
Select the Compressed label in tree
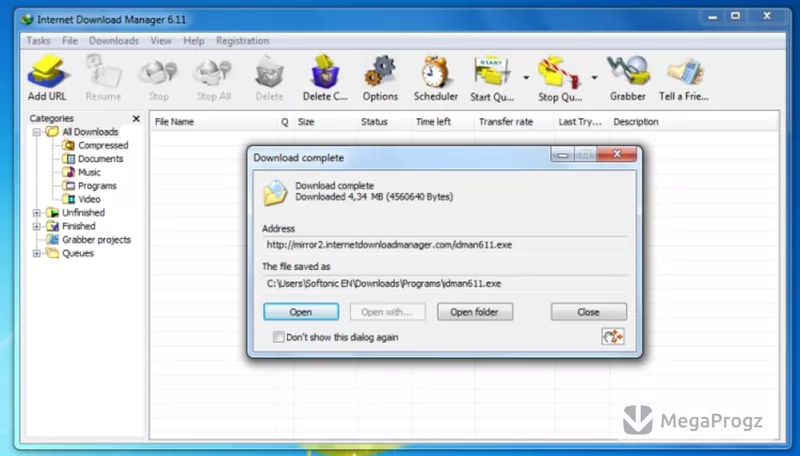[x=103, y=145]
